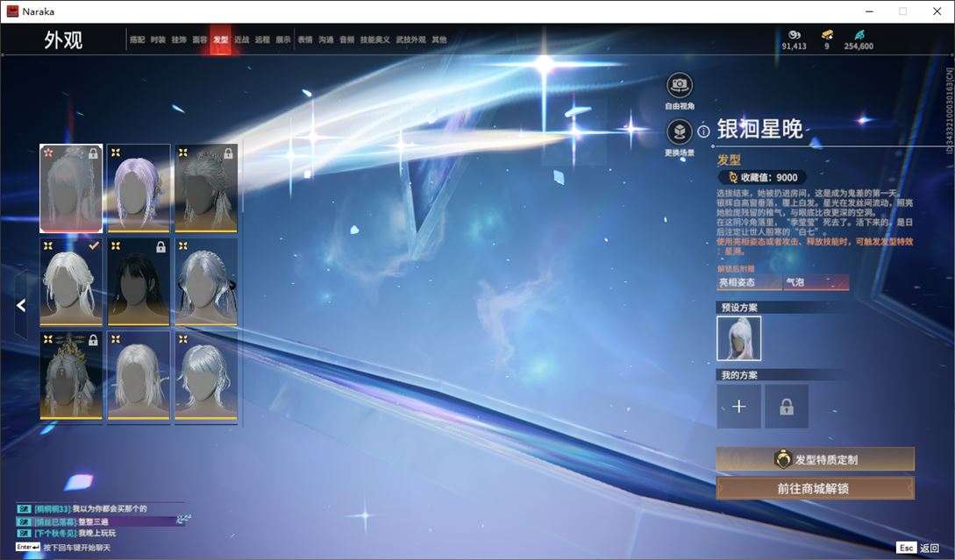Add a new scheme with the plus slot
Screen dimensions: 955x560
point(738,406)
